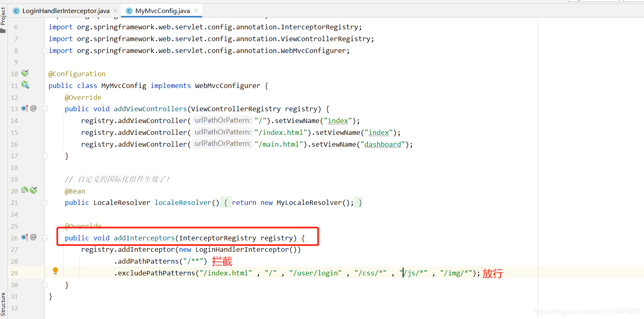Collapse addViewControllers method fold at line 13
Viewport: 644px width, 319px height.
(45, 109)
